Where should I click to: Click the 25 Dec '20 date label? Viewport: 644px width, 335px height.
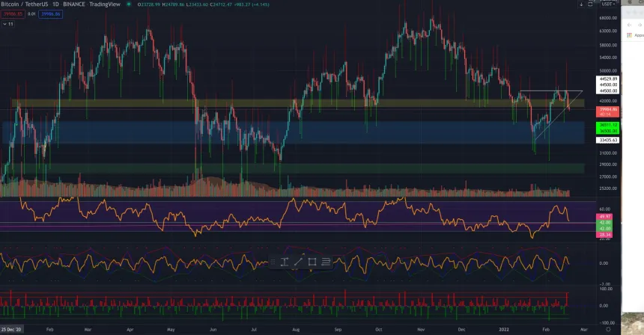(x=11, y=329)
